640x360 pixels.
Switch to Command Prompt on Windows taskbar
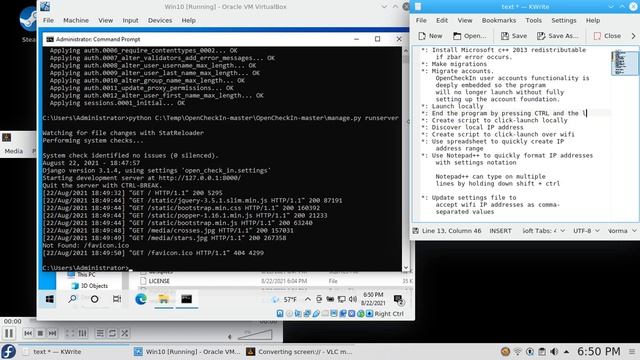[x=187, y=299]
